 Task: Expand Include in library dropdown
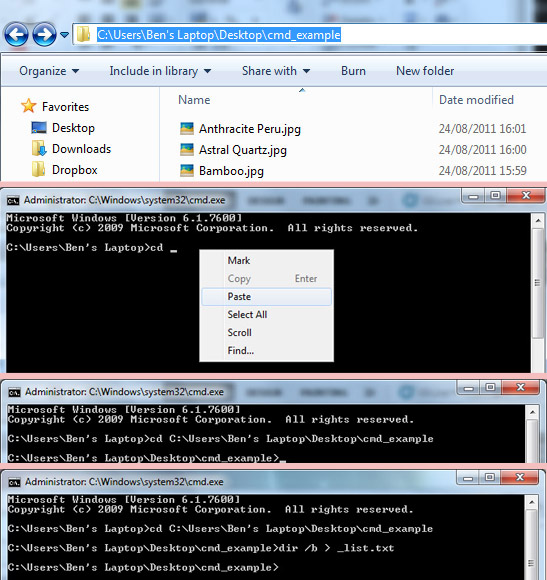click(x=160, y=71)
